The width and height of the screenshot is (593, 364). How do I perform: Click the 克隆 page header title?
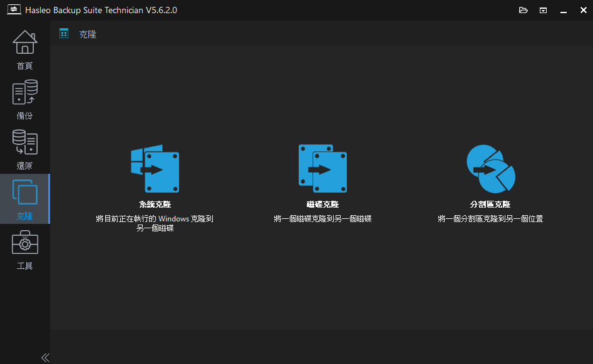click(x=88, y=34)
